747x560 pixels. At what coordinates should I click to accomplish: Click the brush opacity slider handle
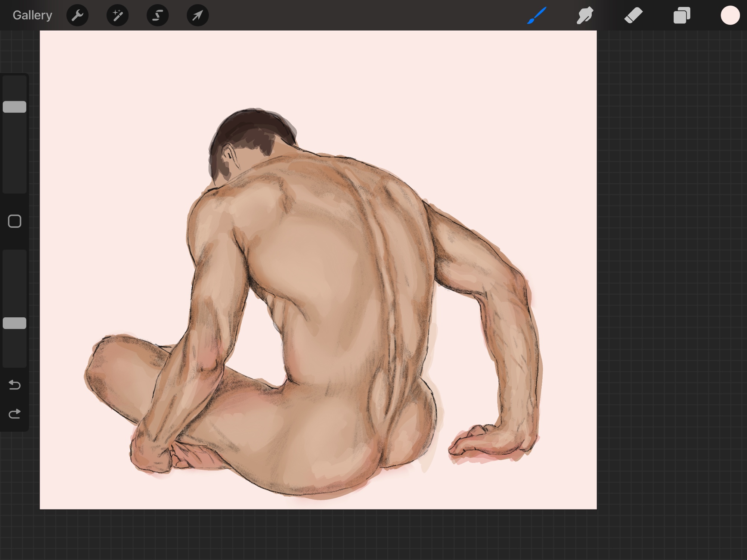click(x=15, y=323)
